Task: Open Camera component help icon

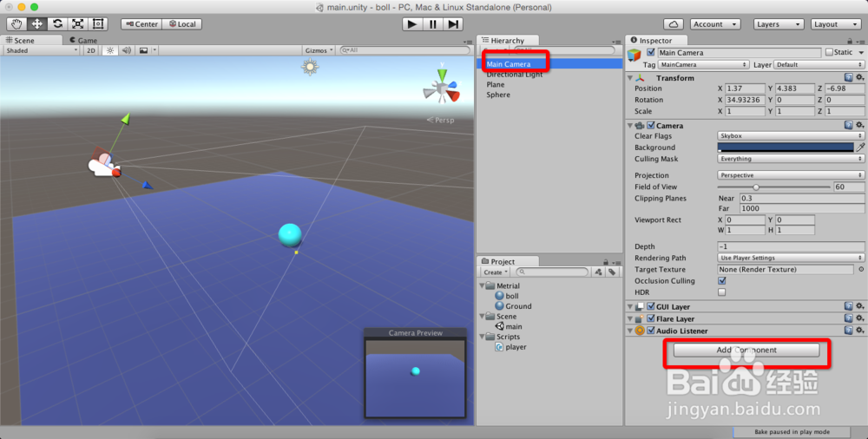Action: point(849,126)
